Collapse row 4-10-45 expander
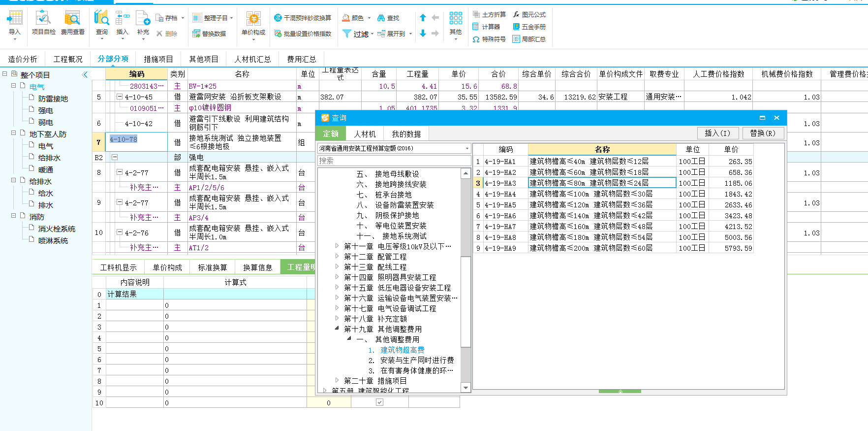Viewport: 868px width, 431px height. [119, 97]
